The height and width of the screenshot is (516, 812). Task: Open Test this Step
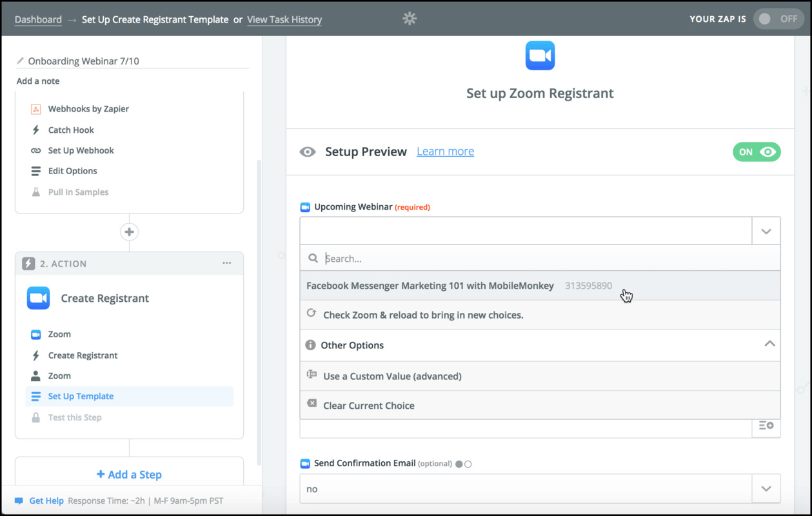coord(75,417)
